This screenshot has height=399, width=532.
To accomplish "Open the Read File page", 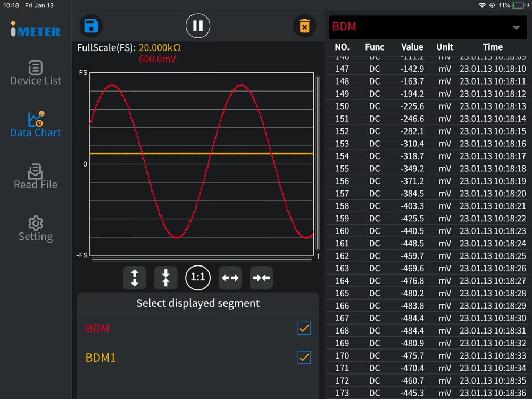I will click(x=36, y=177).
